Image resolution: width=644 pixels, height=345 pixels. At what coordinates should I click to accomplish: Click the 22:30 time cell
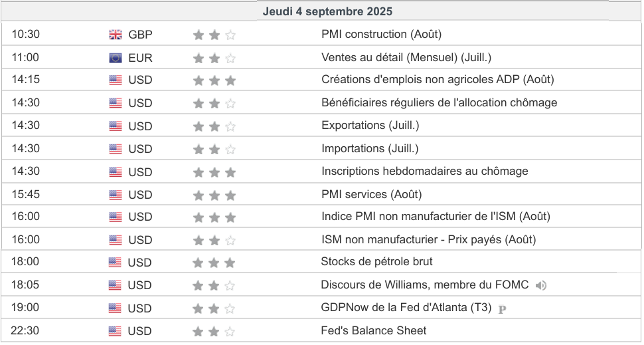pos(25,330)
